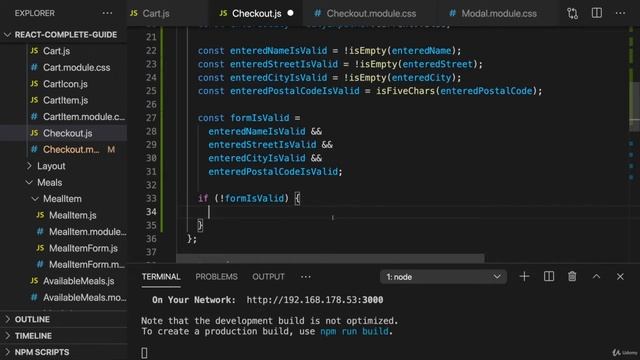This screenshot has width=640, height=360.
Task: Click 'enteredStreetIsValid' on line 23
Action: click(284, 64)
